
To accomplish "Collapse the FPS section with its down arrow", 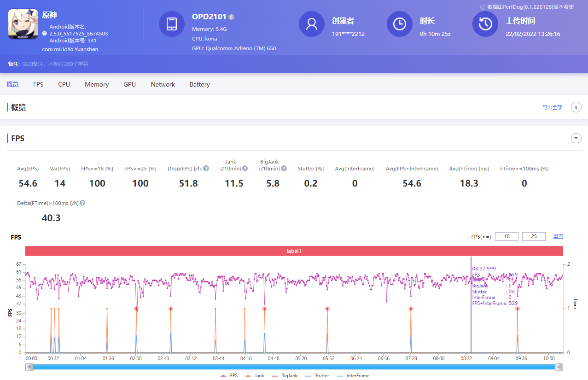I will coord(576,138).
